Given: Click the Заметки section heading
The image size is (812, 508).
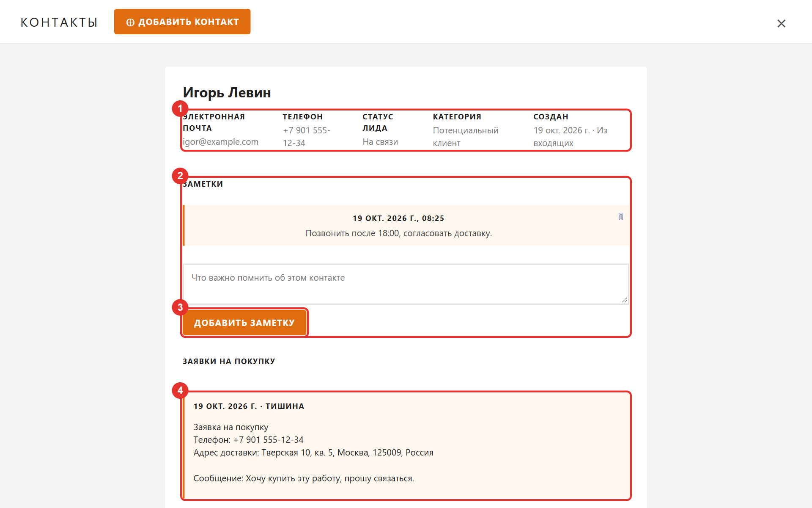Looking at the screenshot, I should click(x=203, y=184).
